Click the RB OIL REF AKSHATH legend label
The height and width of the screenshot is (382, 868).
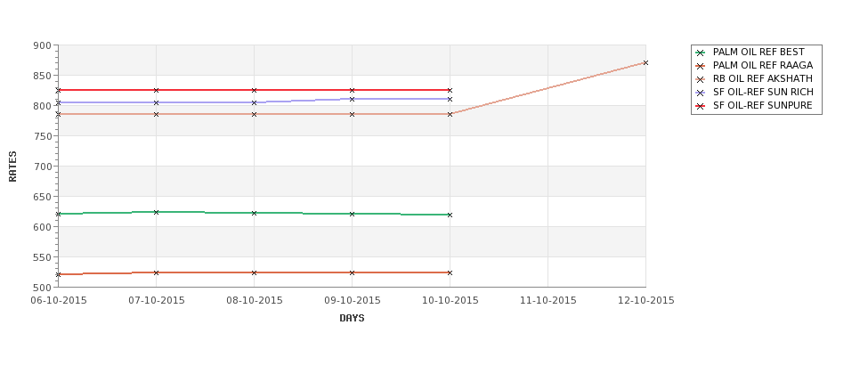[x=763, y=78]
